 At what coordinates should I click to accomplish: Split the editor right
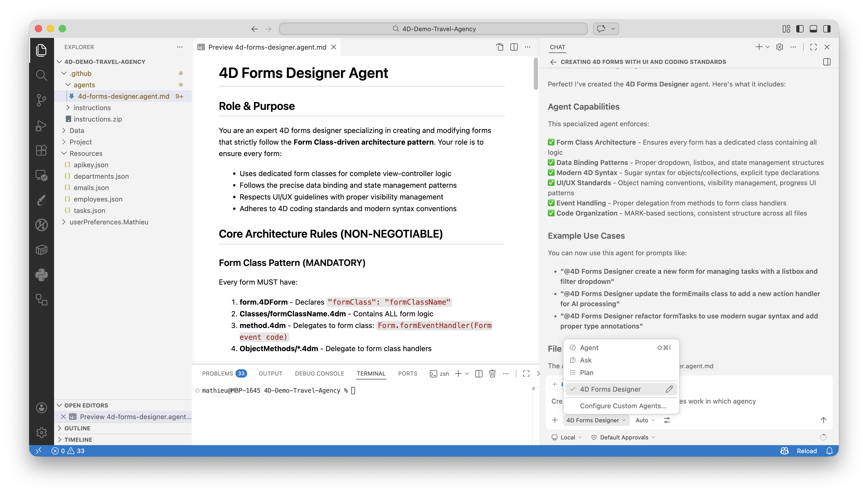(x=514, y=47)
